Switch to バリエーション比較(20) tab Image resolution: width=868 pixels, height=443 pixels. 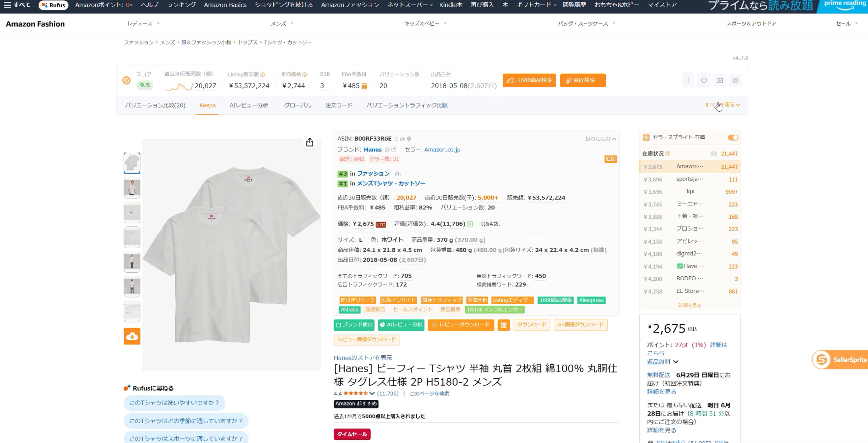(155, 105)
